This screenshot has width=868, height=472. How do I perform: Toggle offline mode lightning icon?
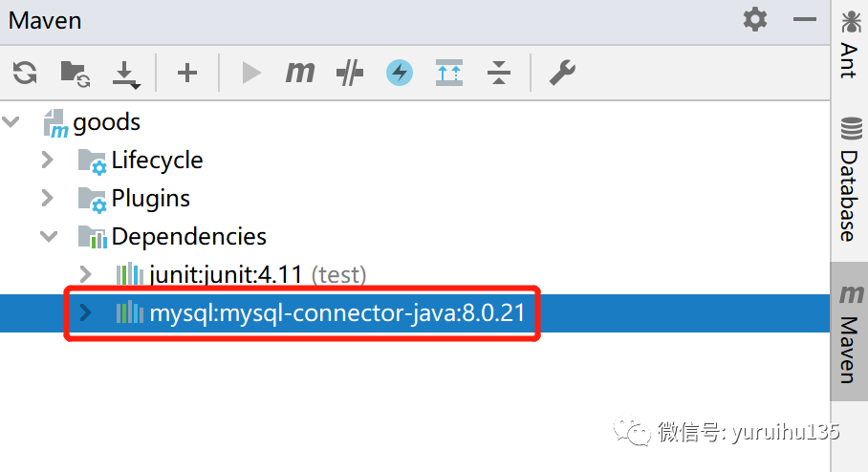click(x=400, y=73)
